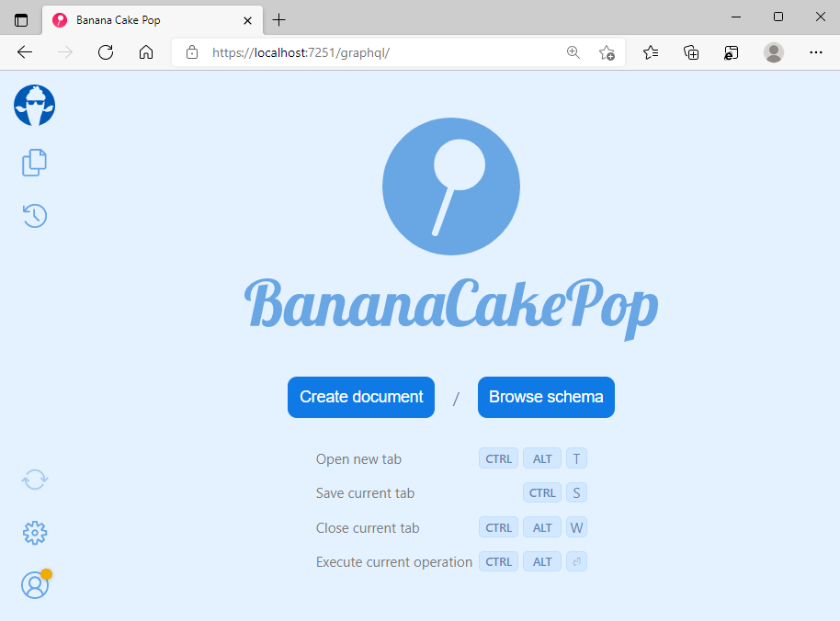Open the Favorites list icon
Image resolution: width=840 pixels, height=621 pixels.
pyautogui.click(x=651, y=52)
